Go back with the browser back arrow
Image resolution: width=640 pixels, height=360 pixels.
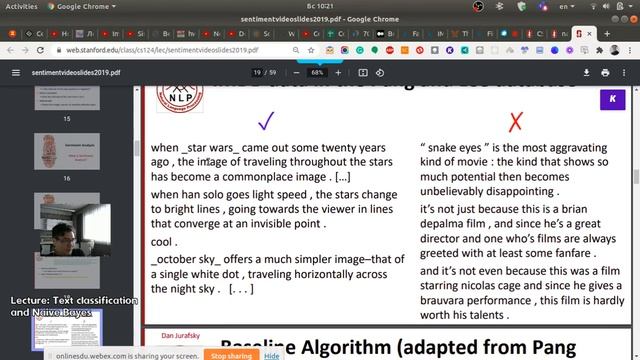pos(10,50)
